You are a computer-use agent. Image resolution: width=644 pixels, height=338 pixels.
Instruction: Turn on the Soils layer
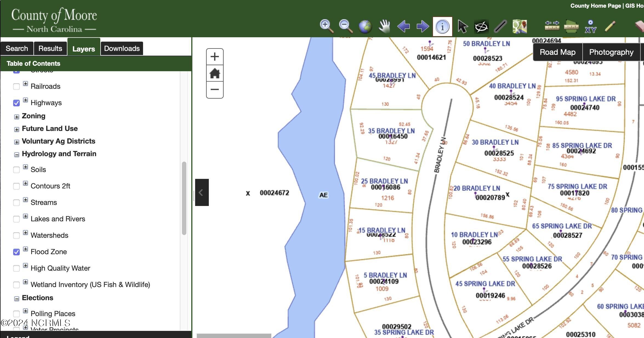pos(16,170)
